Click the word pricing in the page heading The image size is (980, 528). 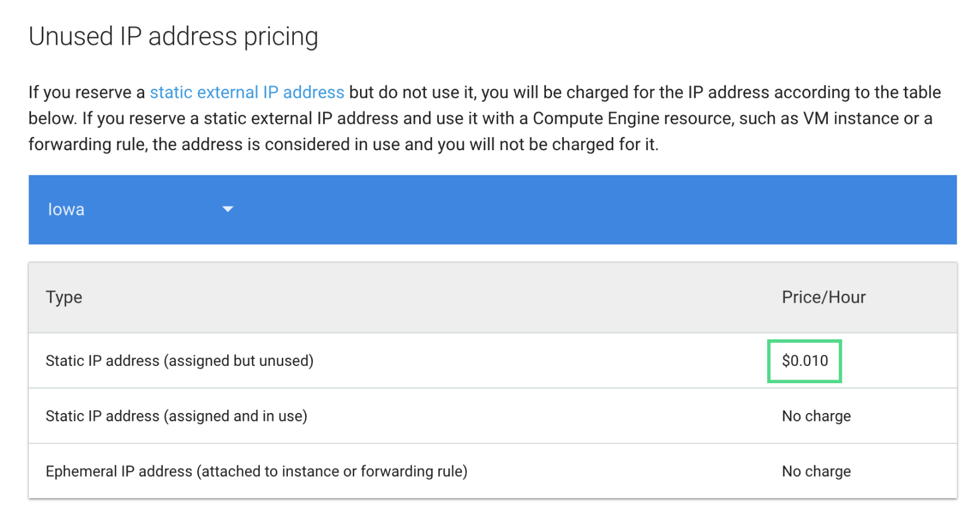[x=281, y=37]
